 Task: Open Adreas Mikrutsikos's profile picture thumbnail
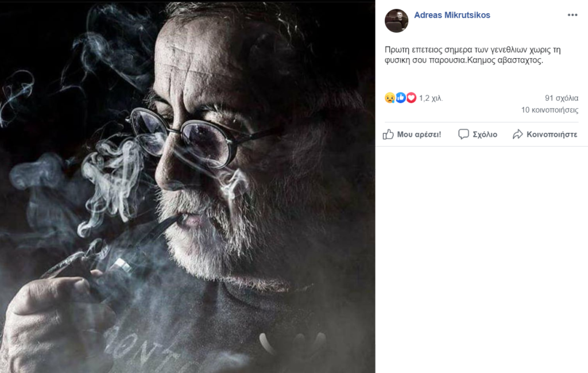click(x=396, y=21)
